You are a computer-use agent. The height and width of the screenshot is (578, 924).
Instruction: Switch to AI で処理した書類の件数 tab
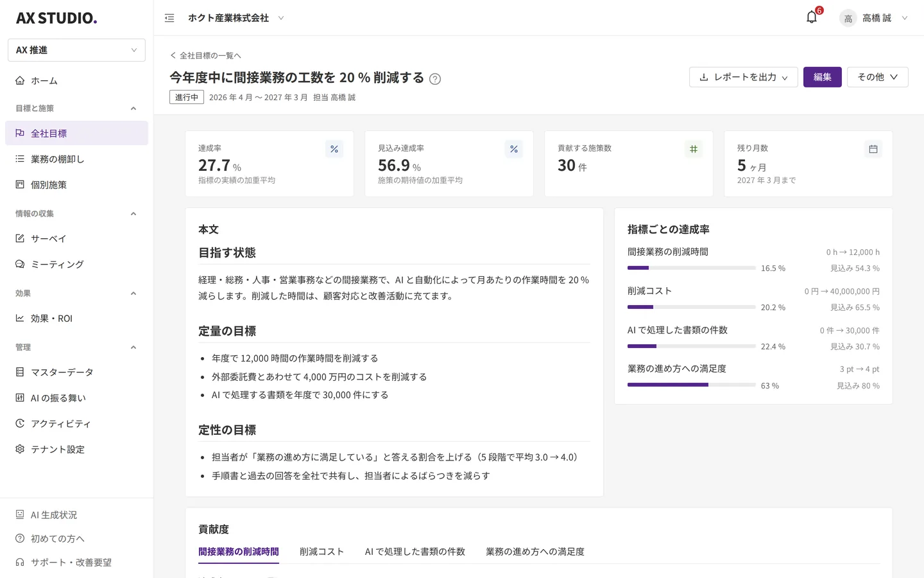415,552
